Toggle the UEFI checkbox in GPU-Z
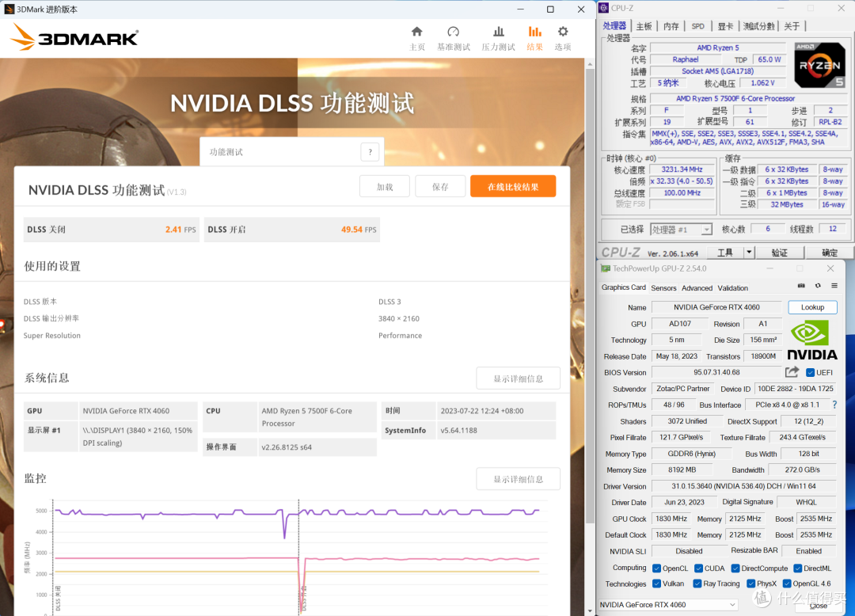Screen dimensions: 855x616 coord(811,373)
